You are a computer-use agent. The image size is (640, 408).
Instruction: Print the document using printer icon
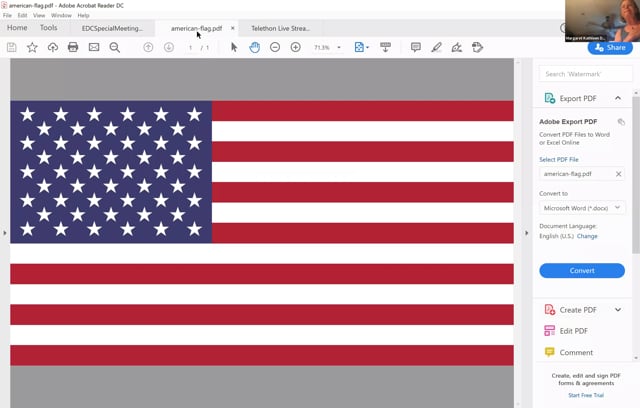73,47
